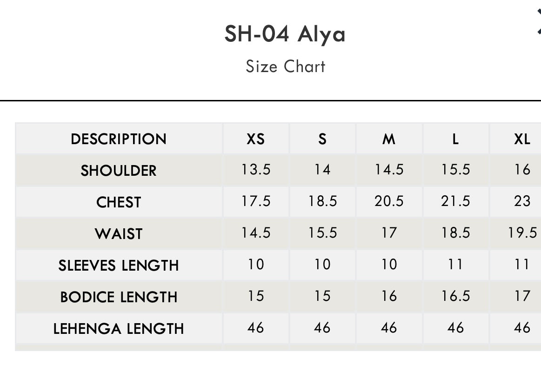This screenshot has height=392, width=541.
Task: Click the SLEEVES LENGTH row label
Action: point(119,266)
